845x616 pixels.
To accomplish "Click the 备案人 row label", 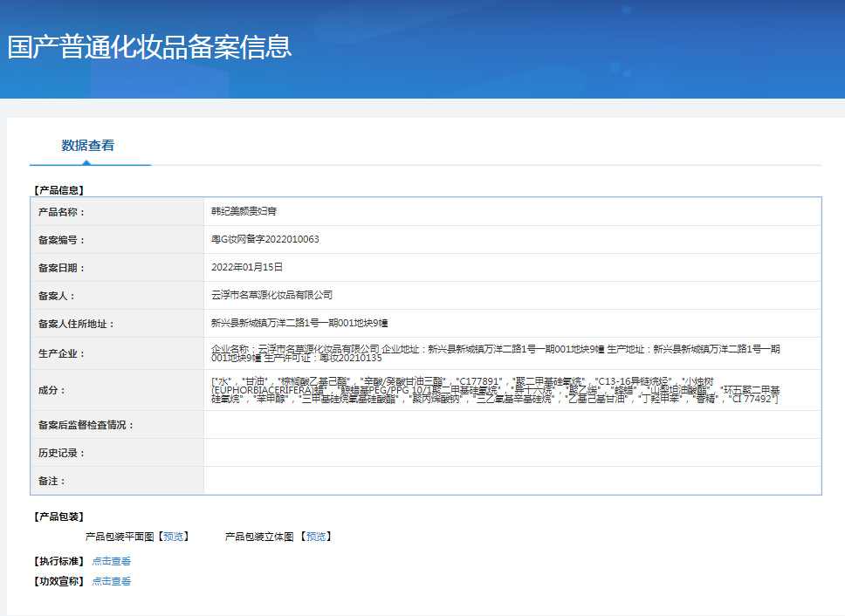I will coord(57,296).
